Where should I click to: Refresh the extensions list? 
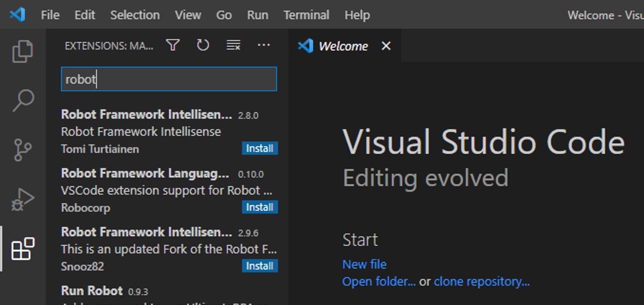tap(203, 45)
